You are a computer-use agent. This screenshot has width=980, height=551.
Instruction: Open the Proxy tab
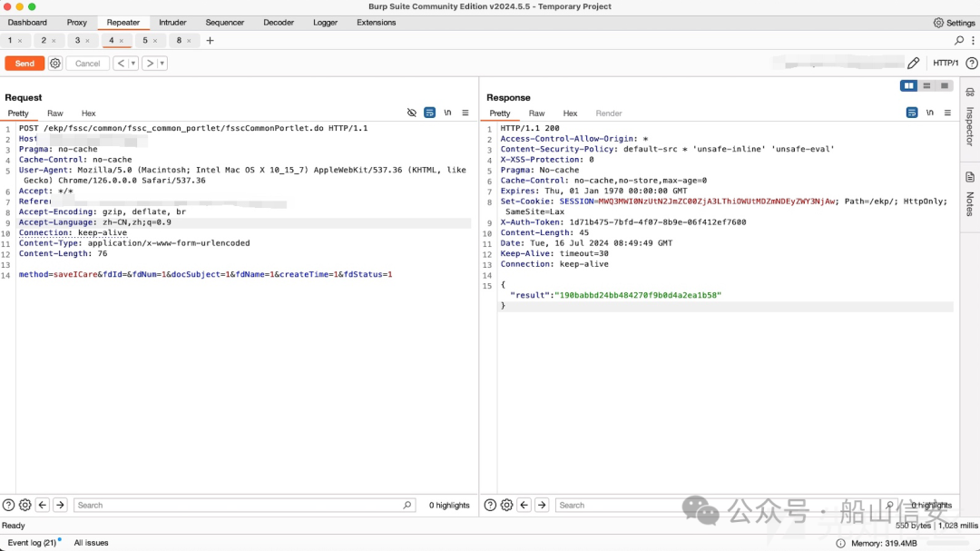[77, 23]
